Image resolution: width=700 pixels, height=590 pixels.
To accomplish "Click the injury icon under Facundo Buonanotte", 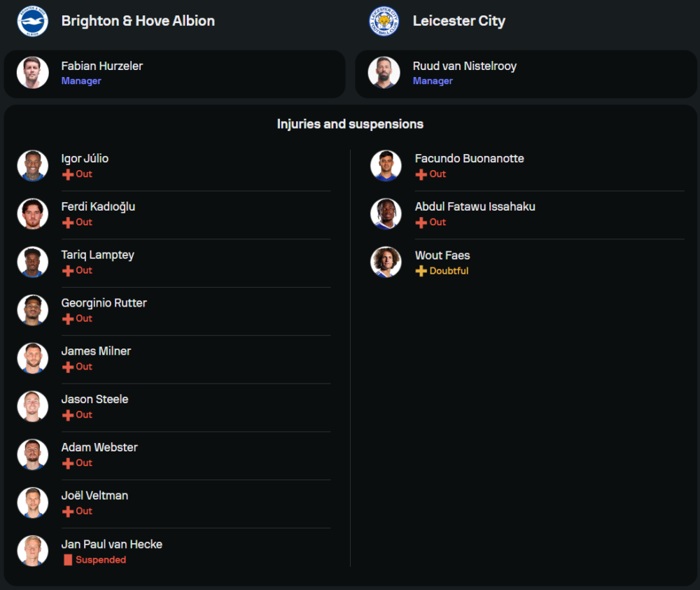I will tap(421, 174).
